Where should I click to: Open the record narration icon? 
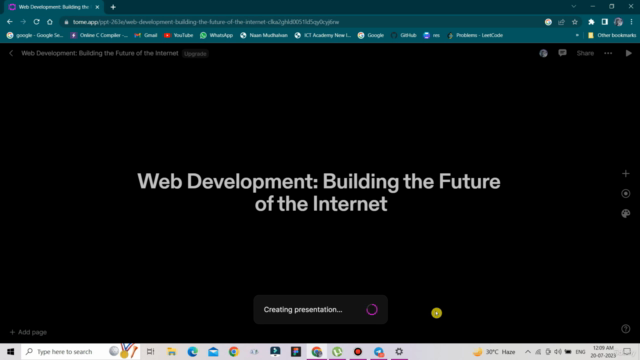click(625, 193)
